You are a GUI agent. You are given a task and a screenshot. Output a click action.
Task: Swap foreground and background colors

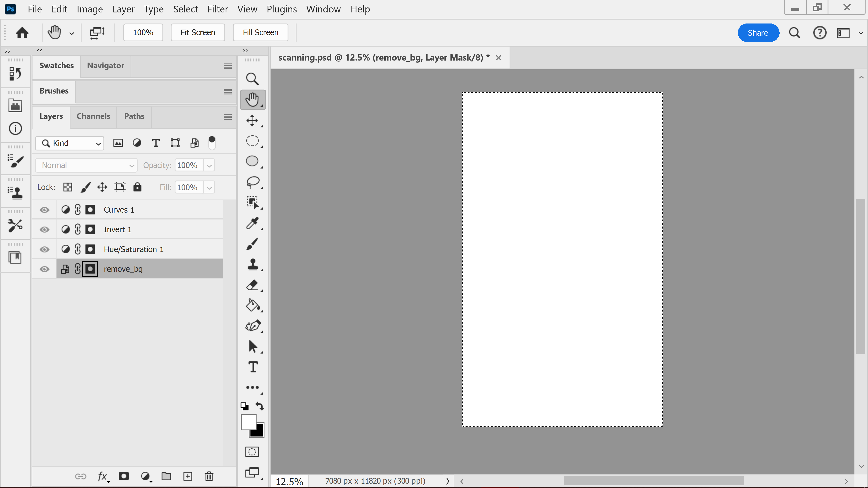[x=259, y=406]
